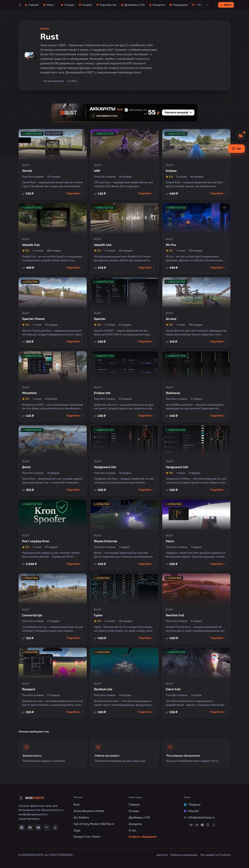
Task: Open Драйверы и ПО in top navigation
Action: point(132,5)
